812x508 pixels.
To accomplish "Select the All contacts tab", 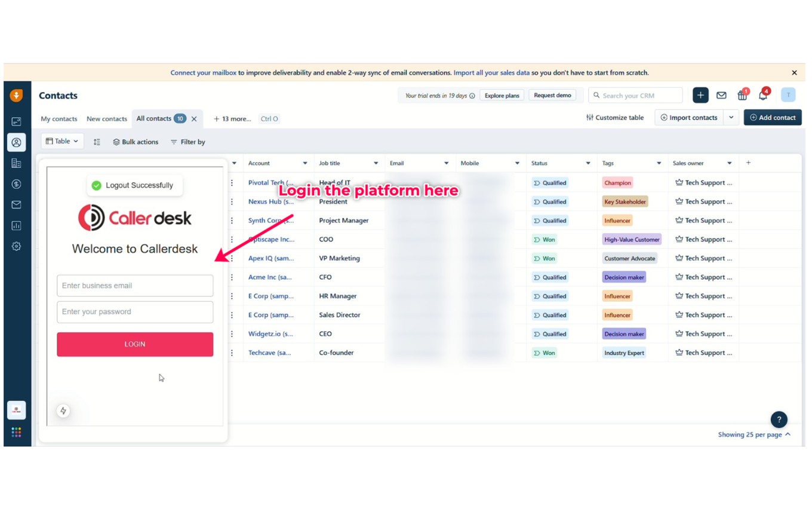I will pos(153,118).
